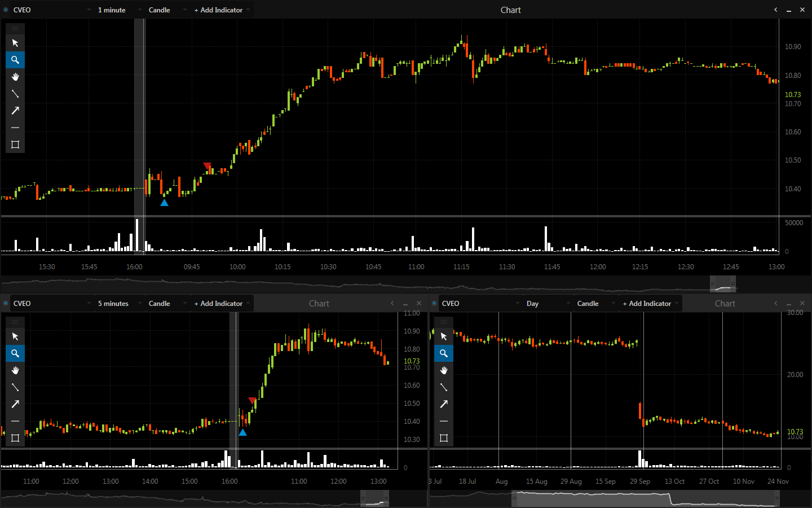
Task: Select the rectangle tool in the 1 minute chart
Action: 15,144
